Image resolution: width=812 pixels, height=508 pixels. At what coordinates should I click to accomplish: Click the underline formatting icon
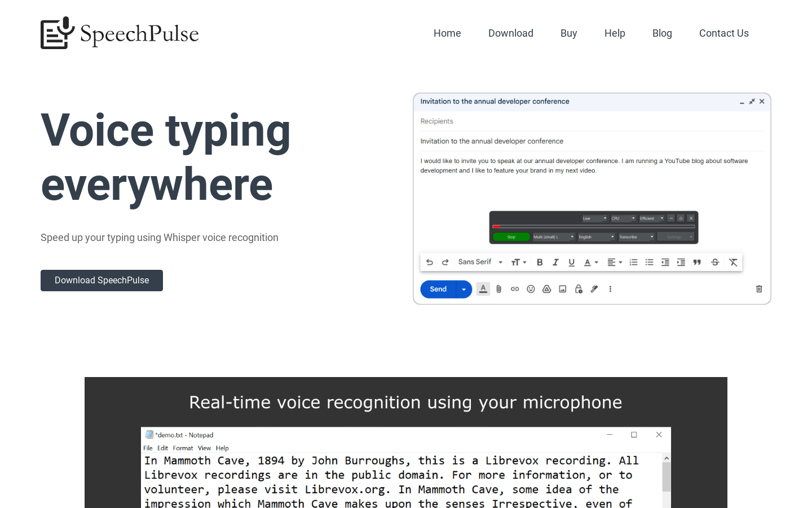[x=571, y=262]
